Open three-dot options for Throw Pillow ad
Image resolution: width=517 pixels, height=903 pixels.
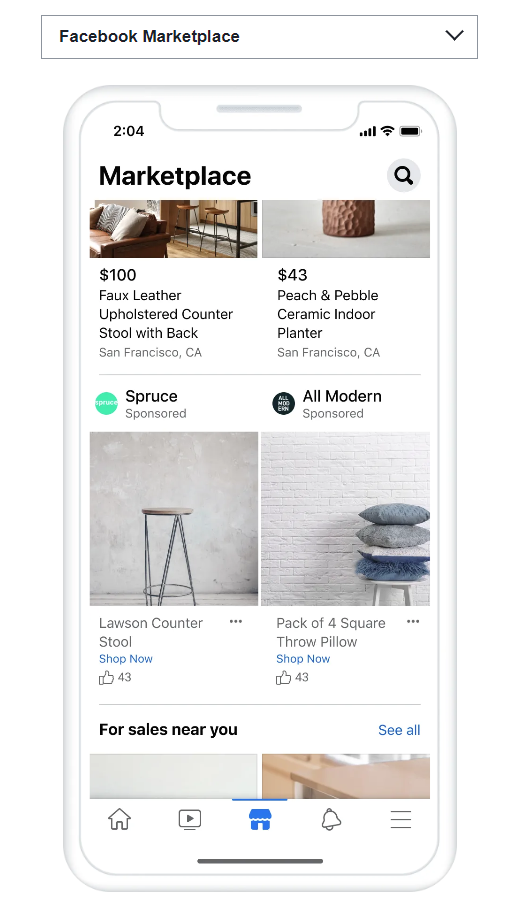413,621
